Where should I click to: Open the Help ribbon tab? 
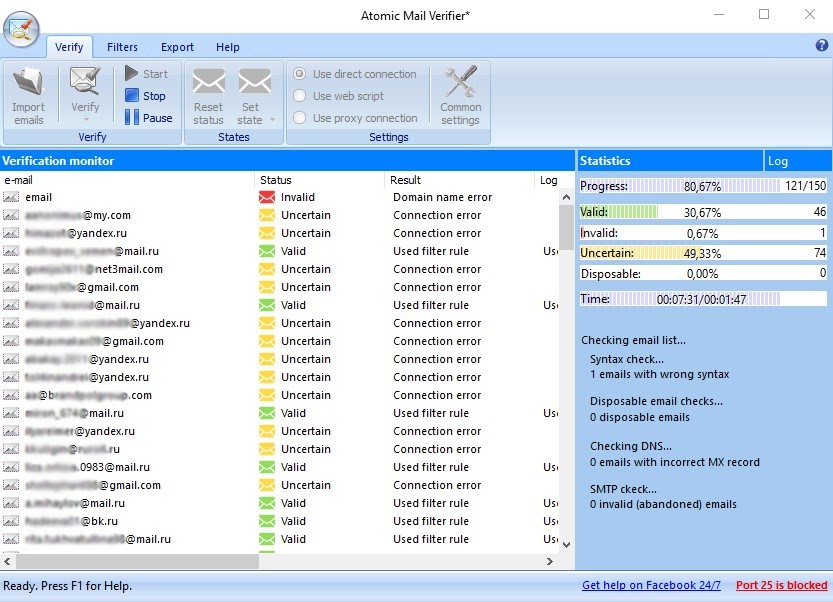click(x=227, y=47)
